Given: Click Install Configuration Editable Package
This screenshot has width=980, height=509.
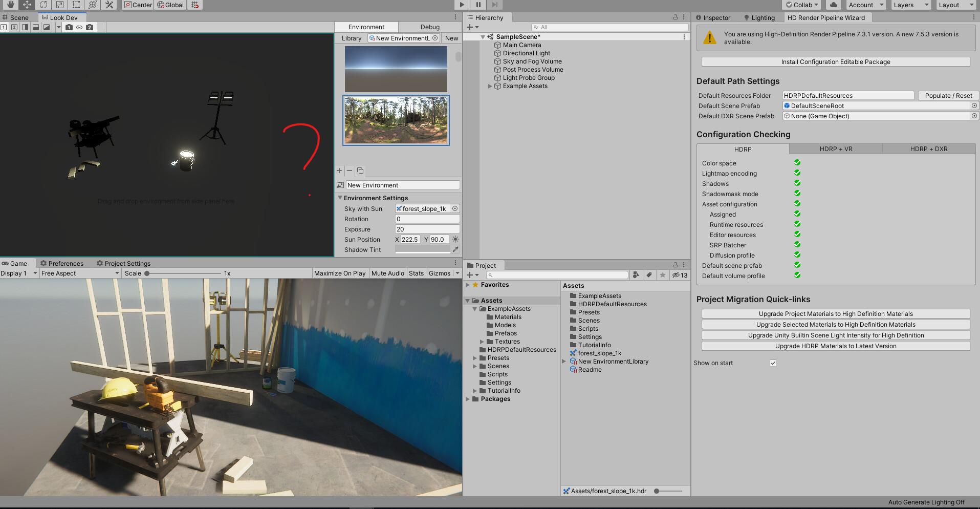Looking at the screenshot, I should 835,61.
